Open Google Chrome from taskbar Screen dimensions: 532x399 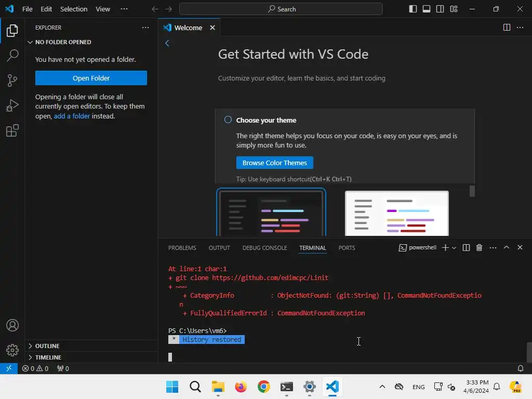point(263,387)
